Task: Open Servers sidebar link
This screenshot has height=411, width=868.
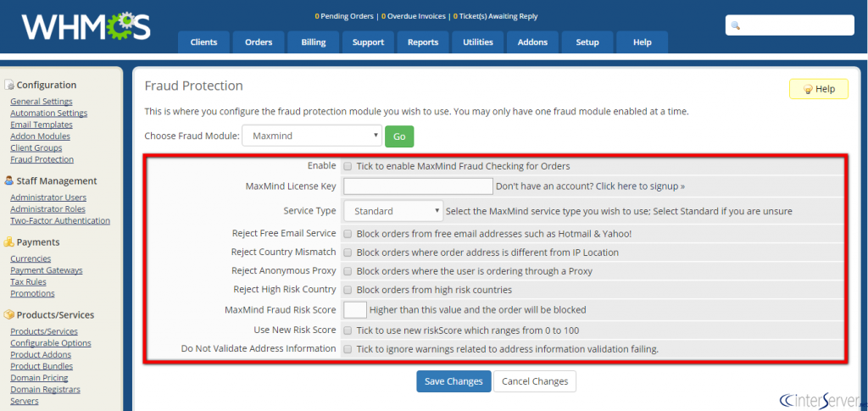Action: (25, 401)
